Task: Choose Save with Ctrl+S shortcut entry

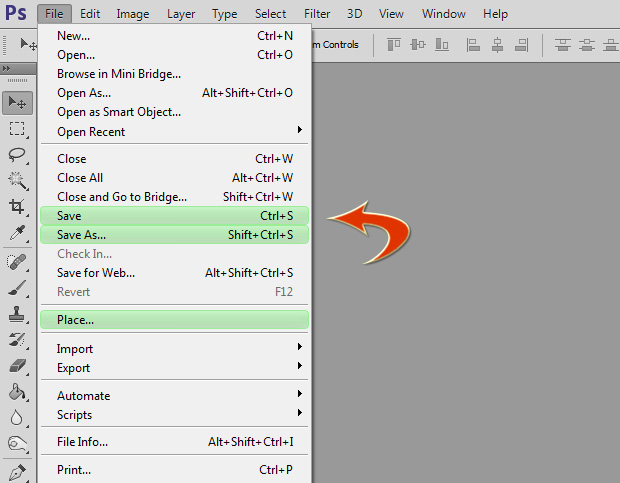Action: (174, 216)
